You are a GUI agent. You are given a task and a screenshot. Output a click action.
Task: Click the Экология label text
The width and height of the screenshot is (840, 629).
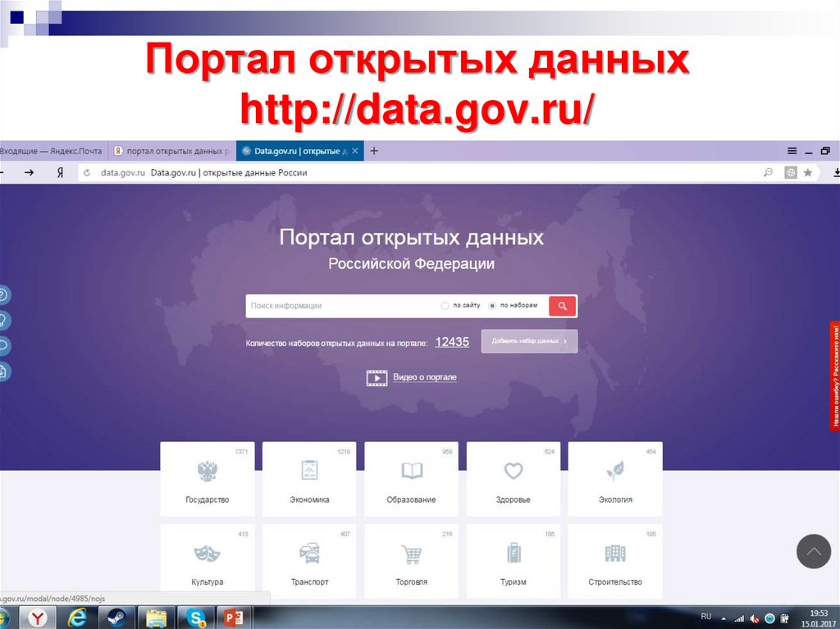point(615,500)
